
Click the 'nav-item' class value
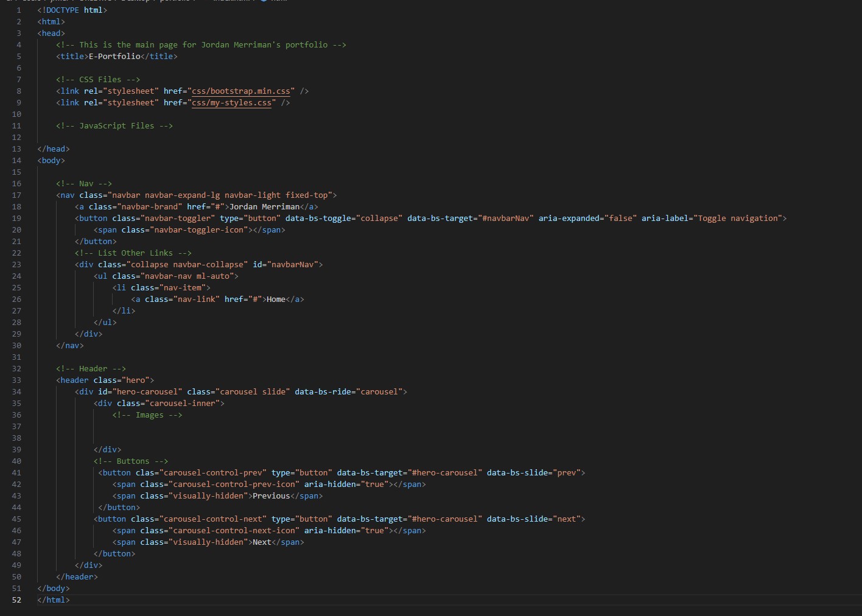(x=183, y=288)
